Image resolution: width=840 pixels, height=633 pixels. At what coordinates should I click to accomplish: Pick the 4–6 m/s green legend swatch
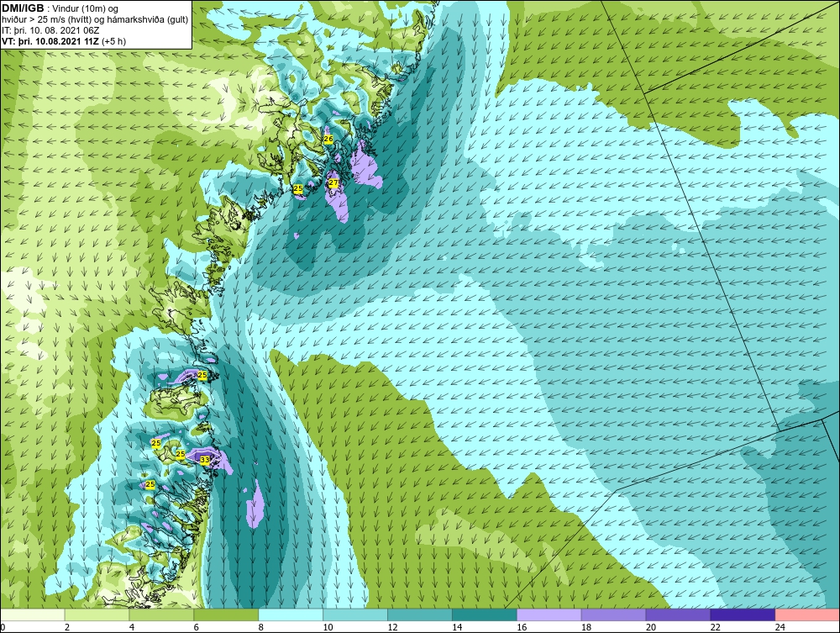[162, 615]
